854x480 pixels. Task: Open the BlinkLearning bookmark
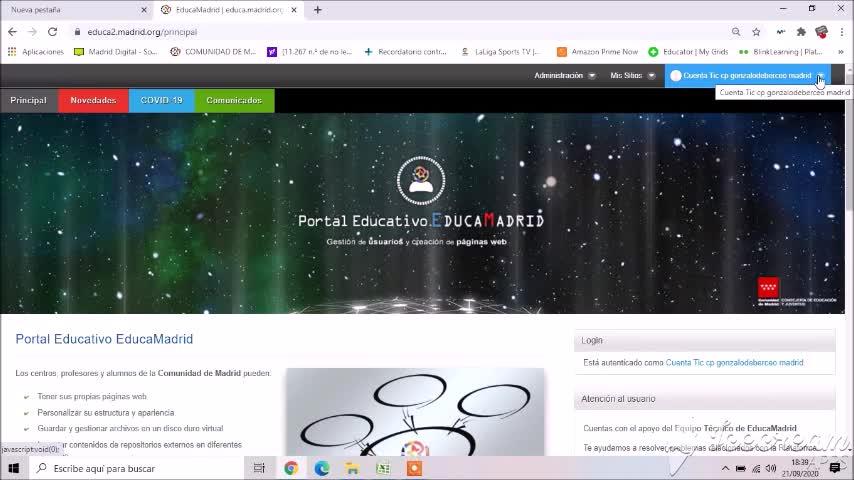780,52
